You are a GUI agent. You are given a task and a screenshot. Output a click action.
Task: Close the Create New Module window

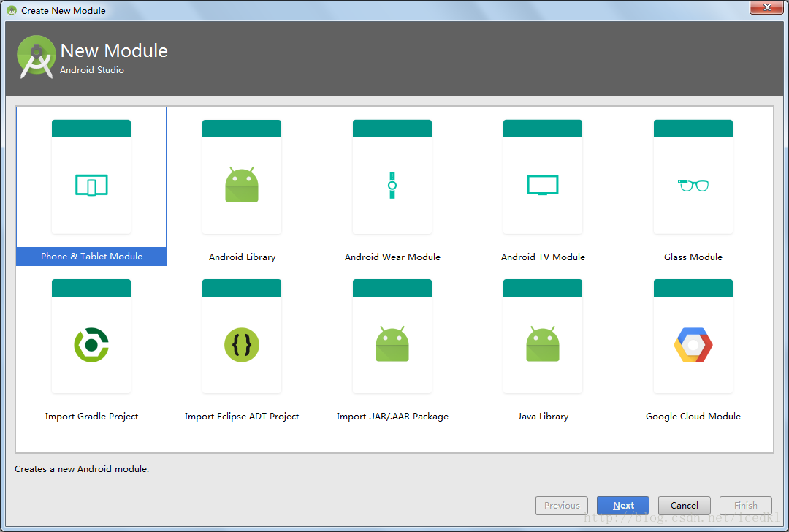click(x=767, y=7)
